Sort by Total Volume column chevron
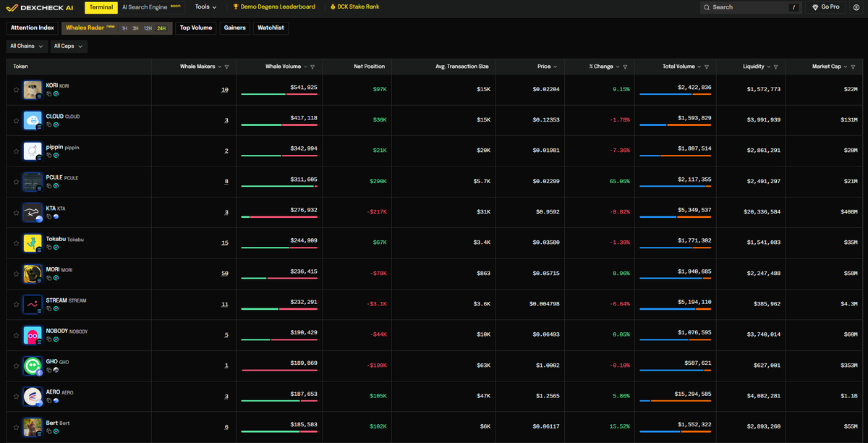868x443 pixels. coord(699,67)
